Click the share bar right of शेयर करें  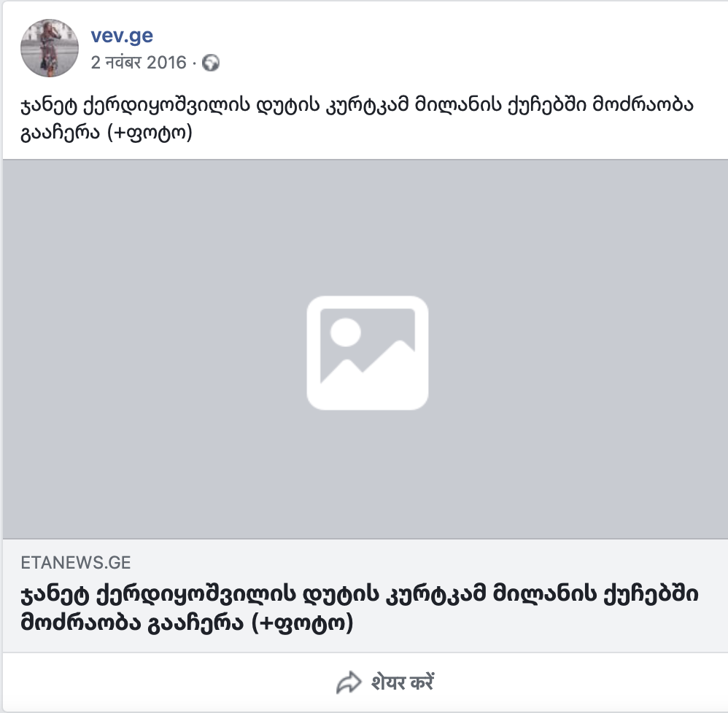[581, 682]
